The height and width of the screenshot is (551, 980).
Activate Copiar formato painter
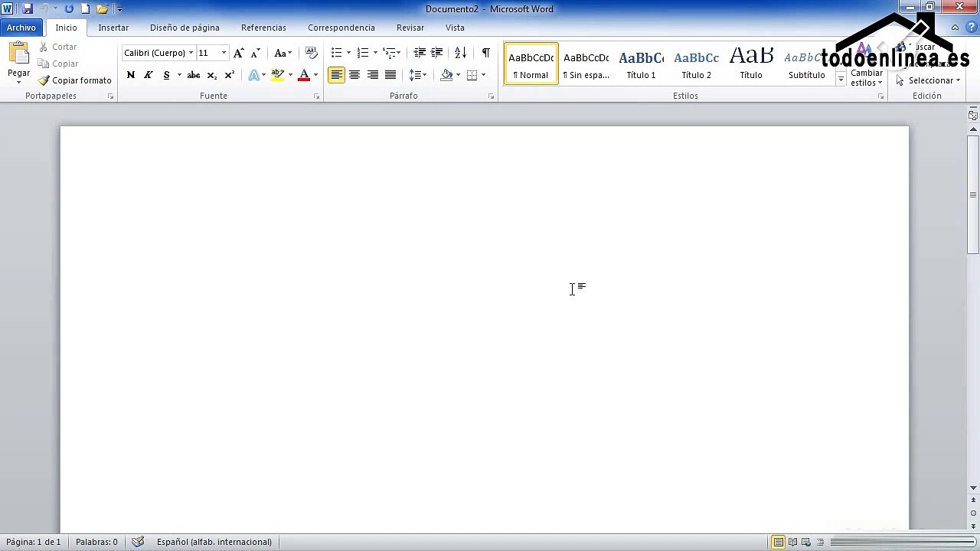[x=75, y=80]
